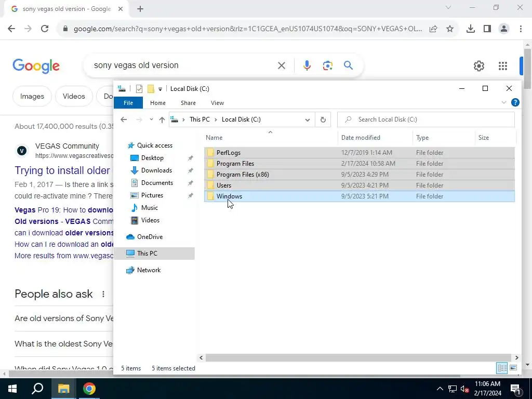Clear the Google search query
This screenshot has width=532, height=399.
(282, 65)
